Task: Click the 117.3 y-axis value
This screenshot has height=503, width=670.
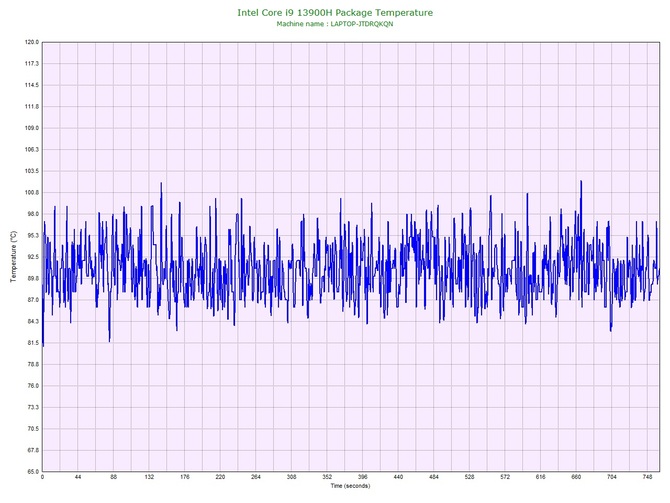Action: [32, 64]
